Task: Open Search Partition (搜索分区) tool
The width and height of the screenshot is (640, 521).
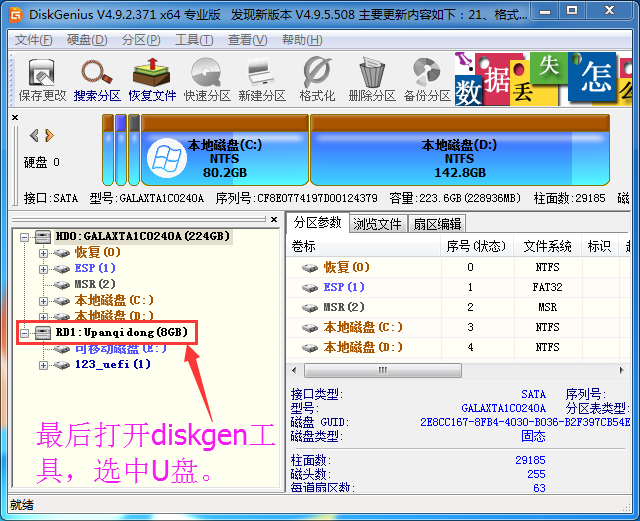Action: 97,80
